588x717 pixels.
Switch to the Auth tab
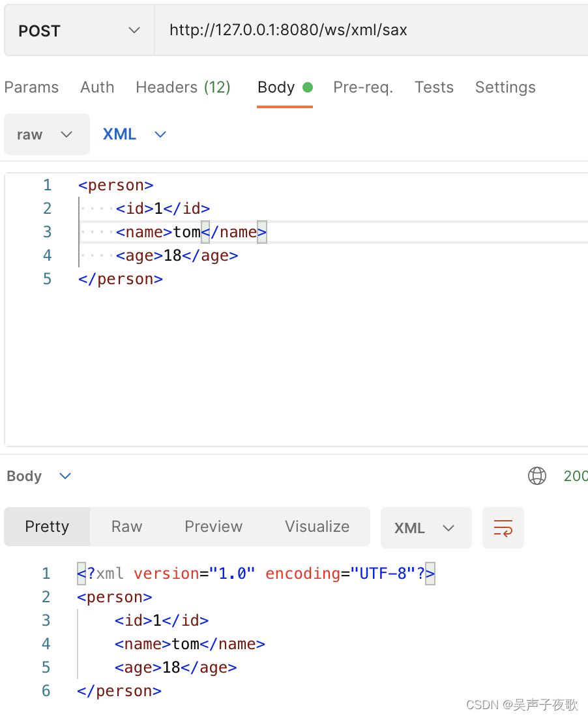(x=97, y=87)
